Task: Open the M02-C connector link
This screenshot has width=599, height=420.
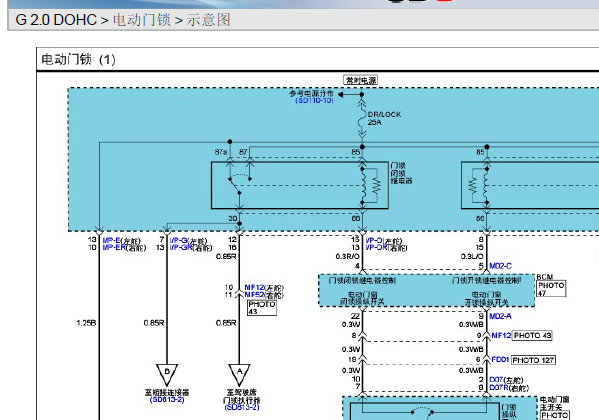Action: point(500,266)
